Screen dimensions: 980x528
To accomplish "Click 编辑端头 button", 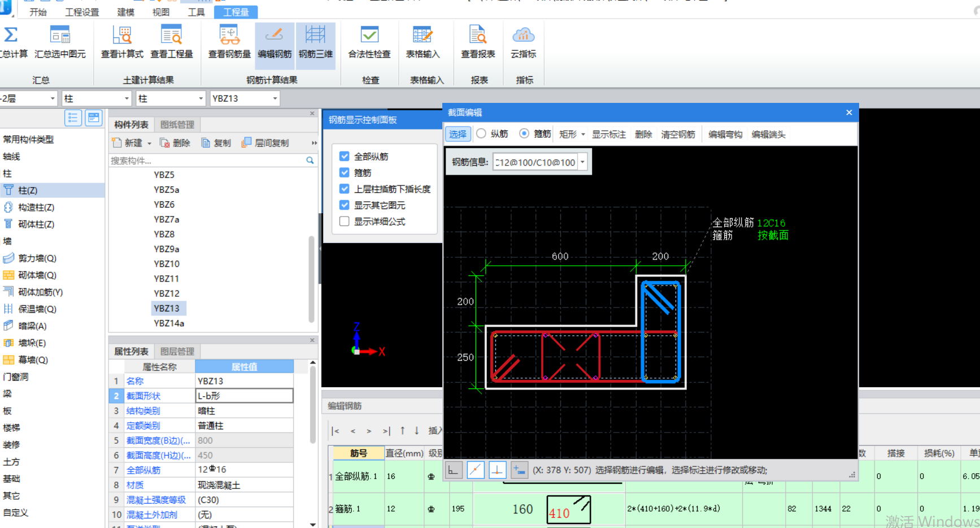I will [x=768, y=135].
